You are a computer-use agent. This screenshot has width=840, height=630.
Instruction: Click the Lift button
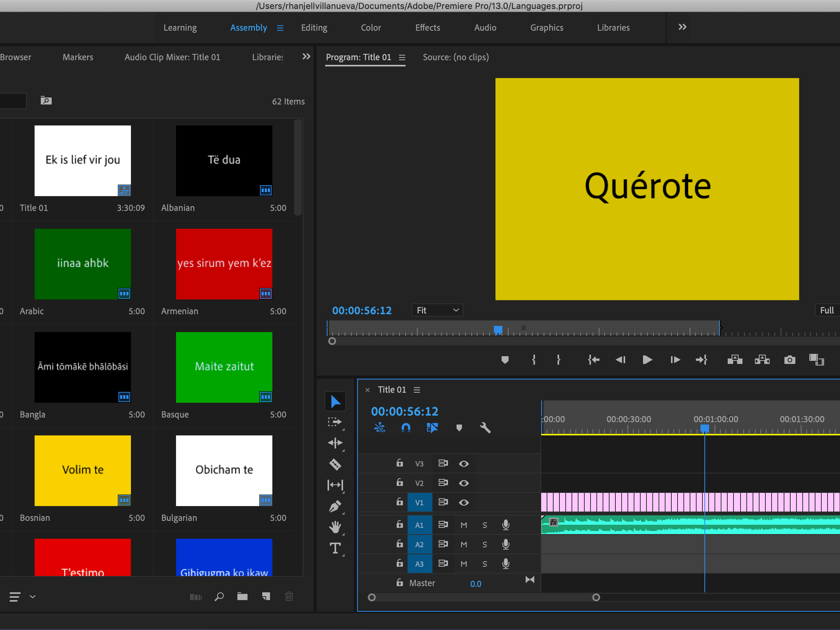coord(735,360)
